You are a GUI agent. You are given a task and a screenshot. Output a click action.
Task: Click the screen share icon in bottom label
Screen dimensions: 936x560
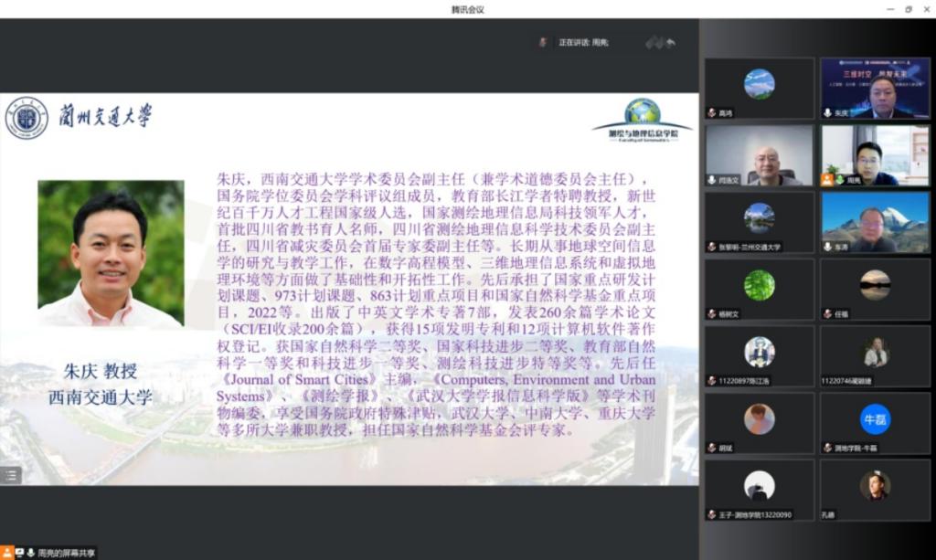(18, 553)
